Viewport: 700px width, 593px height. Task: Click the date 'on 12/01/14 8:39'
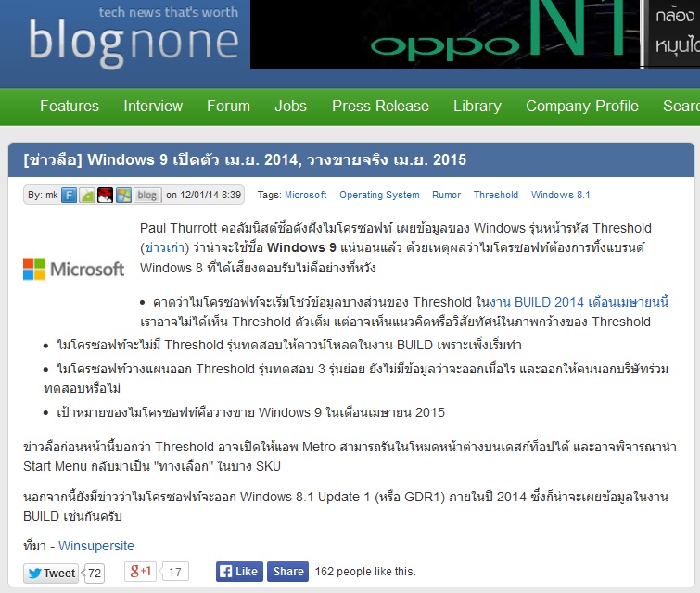(x=204, y=195)
